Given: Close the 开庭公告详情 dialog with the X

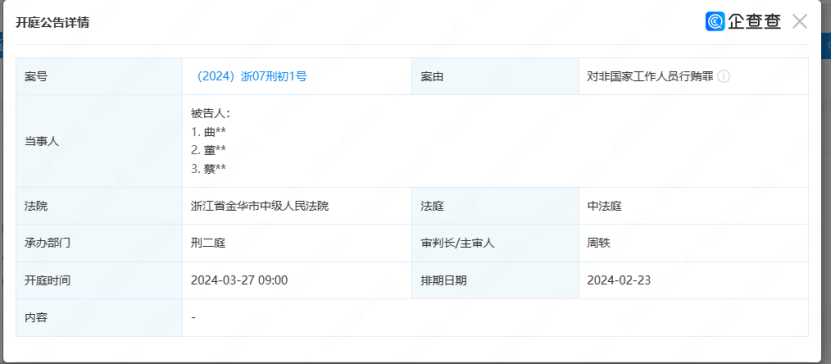Looking at the screenshot, I should pyautogui.click(x=799, y=22).
